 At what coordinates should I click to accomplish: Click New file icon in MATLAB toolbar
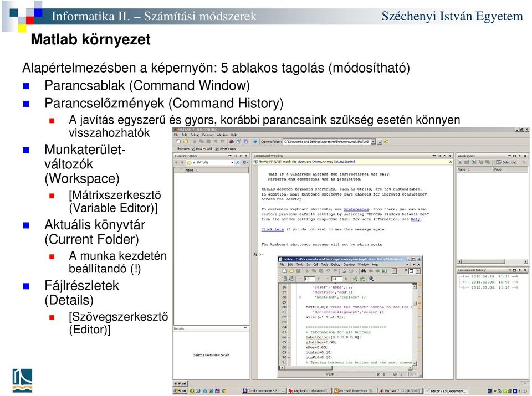(178, 141)
